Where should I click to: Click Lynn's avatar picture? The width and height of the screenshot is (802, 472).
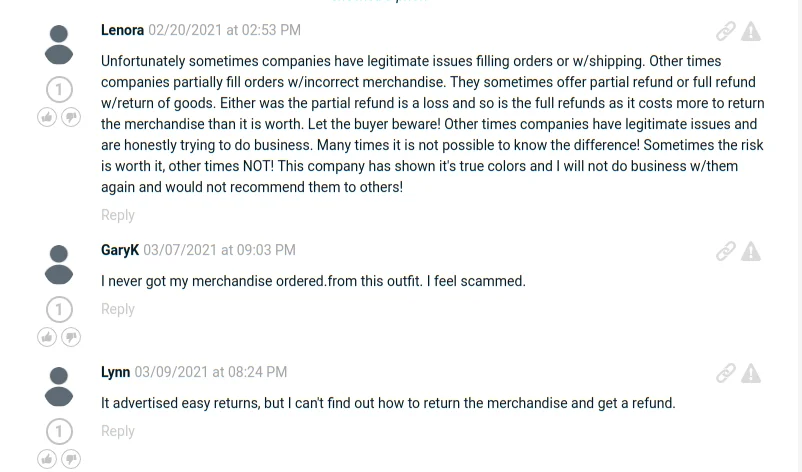click(x=59, y=386)
